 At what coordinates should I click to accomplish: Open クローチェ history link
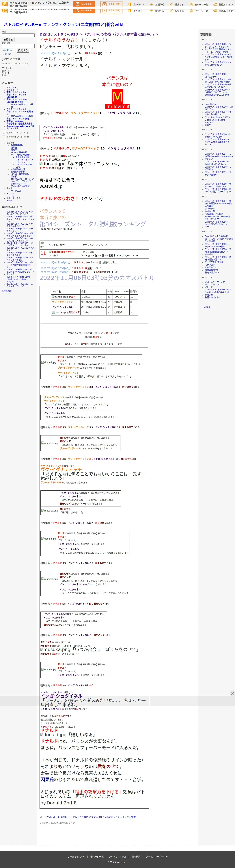click(x=209, y=209)
